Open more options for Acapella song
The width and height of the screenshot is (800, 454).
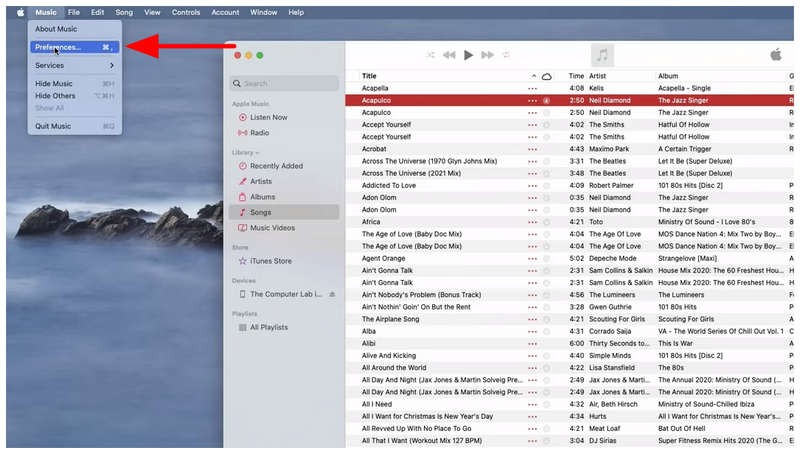tap(533, 88)
